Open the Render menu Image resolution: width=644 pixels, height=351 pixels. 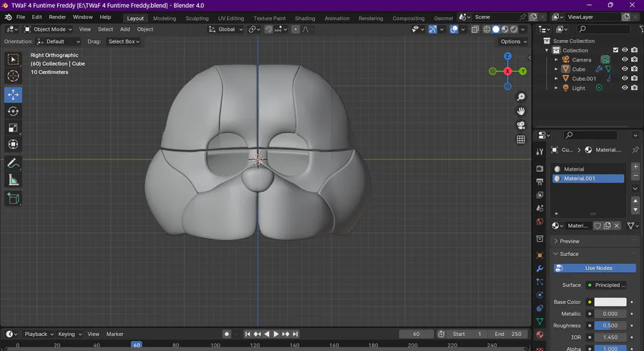tap(57, 16)
